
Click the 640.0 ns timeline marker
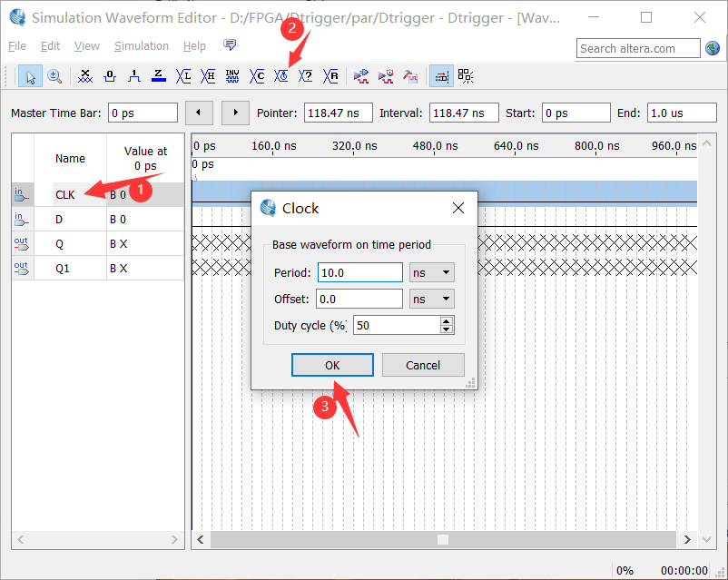tap(516, 146)
